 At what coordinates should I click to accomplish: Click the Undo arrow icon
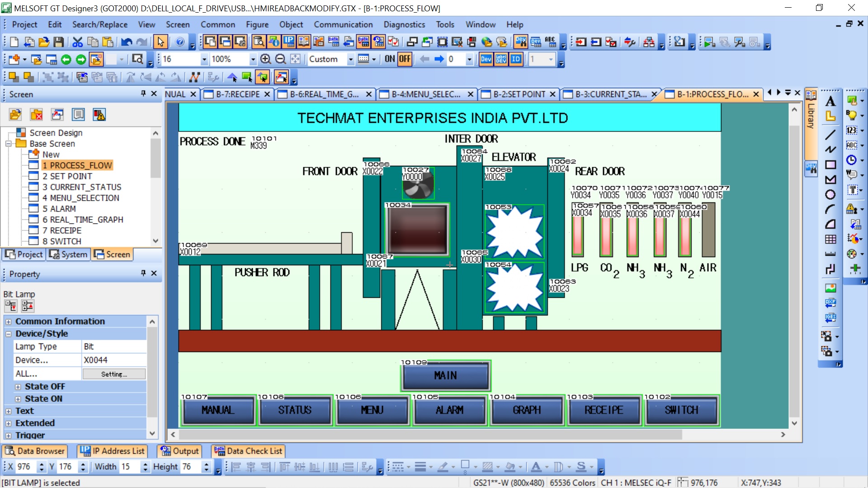coord(127,42)
